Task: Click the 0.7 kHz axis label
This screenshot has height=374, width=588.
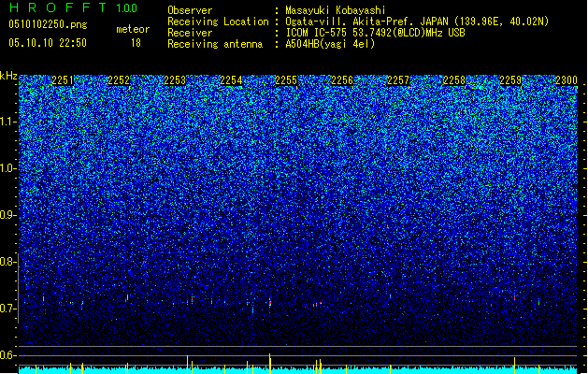Action: (x=8, y=309)
